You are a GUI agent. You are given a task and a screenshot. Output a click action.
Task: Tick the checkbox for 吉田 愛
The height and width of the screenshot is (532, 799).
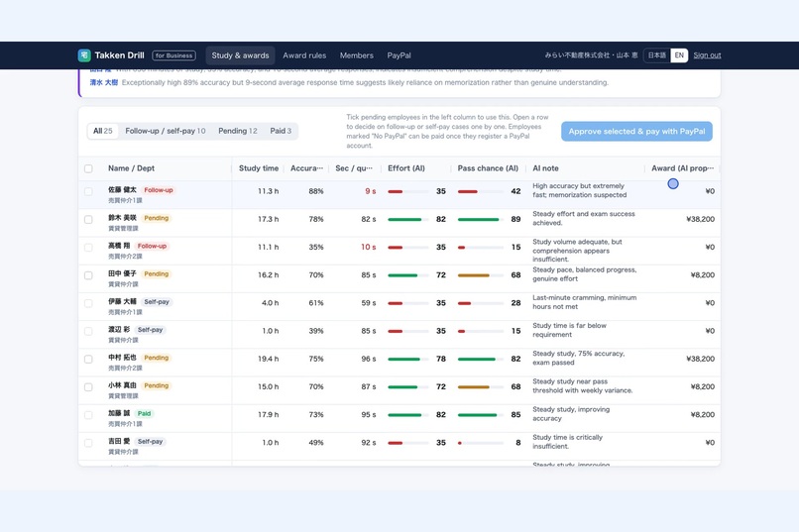point(88,443)
